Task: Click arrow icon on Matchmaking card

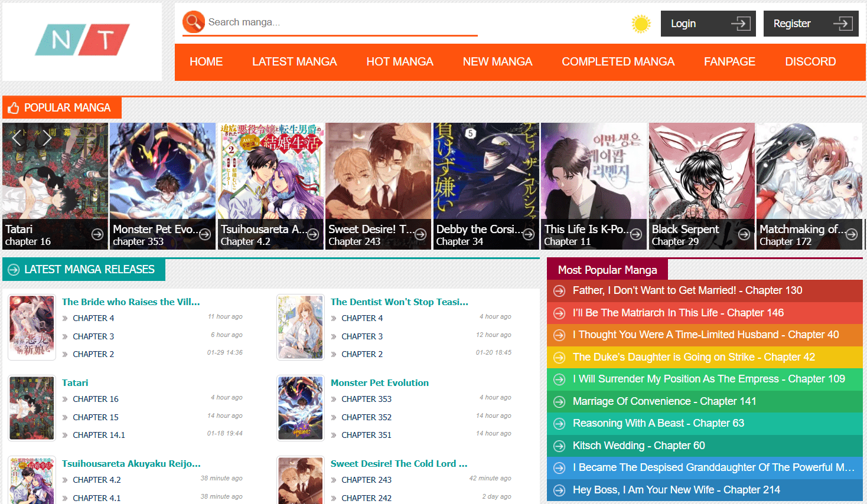Action: [x=852, y=234]
